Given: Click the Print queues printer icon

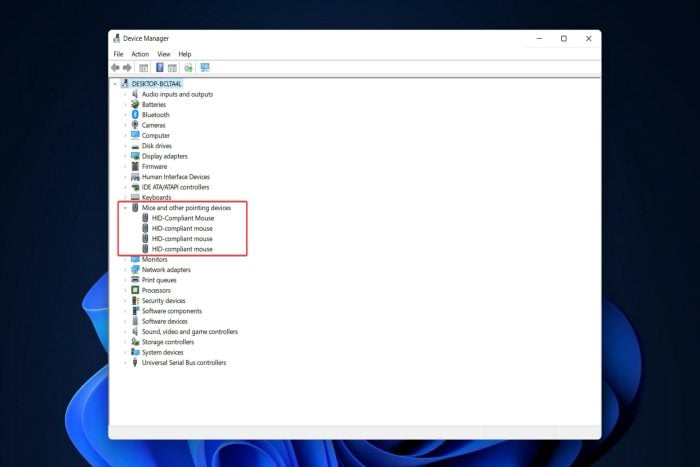Looking at the screenshot, I should [135, 279].
